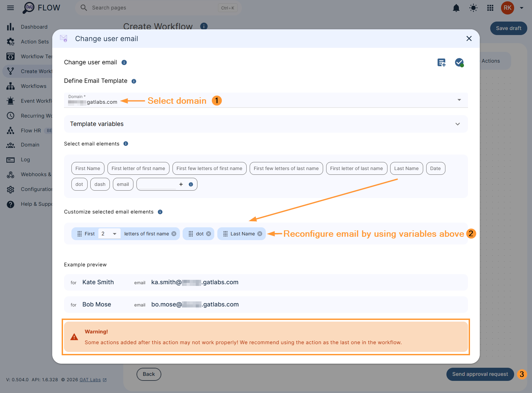The width and height of the screenshot is (532, 393).
Task: Open Recurring Workflows sidebar item
Action: click(x=29, y=116)
